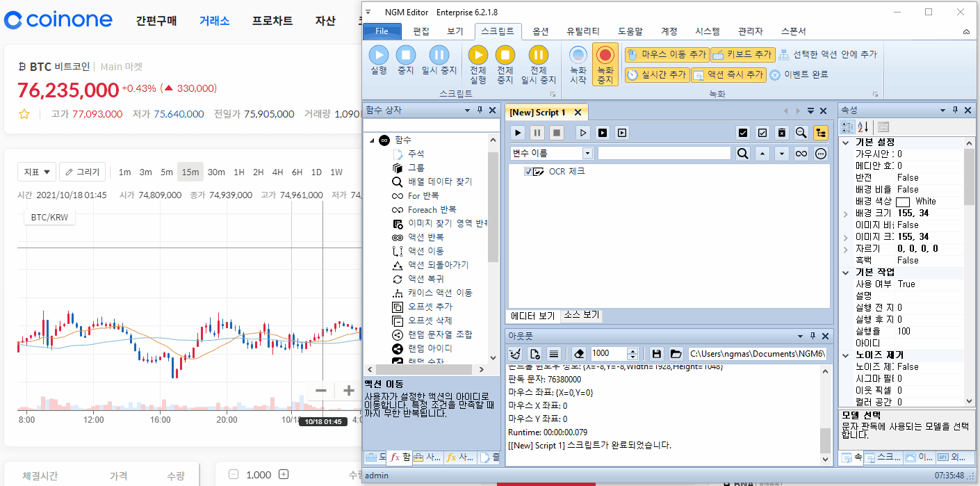980x486 pixels.
Task: Open the 편집 ribbon tab
Action: (421, 31)
